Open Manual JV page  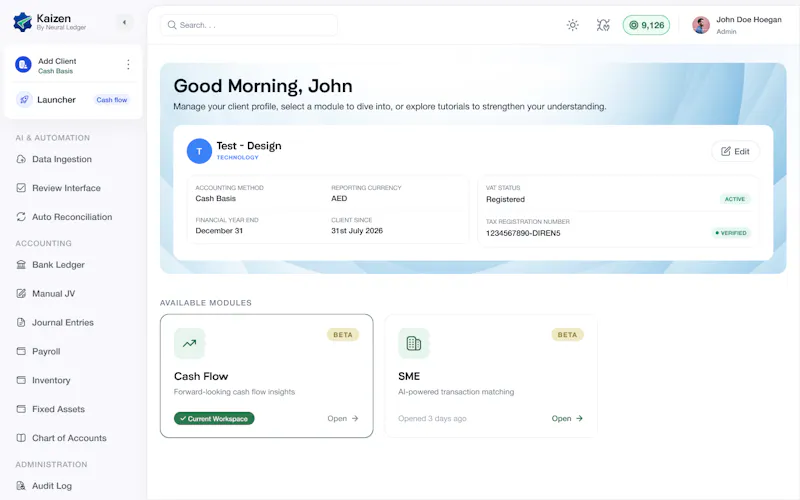coord(54,293)
